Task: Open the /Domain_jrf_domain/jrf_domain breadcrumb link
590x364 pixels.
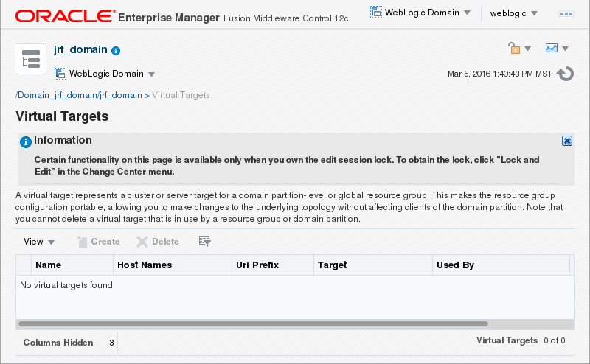Action: (x=79, y=95)
